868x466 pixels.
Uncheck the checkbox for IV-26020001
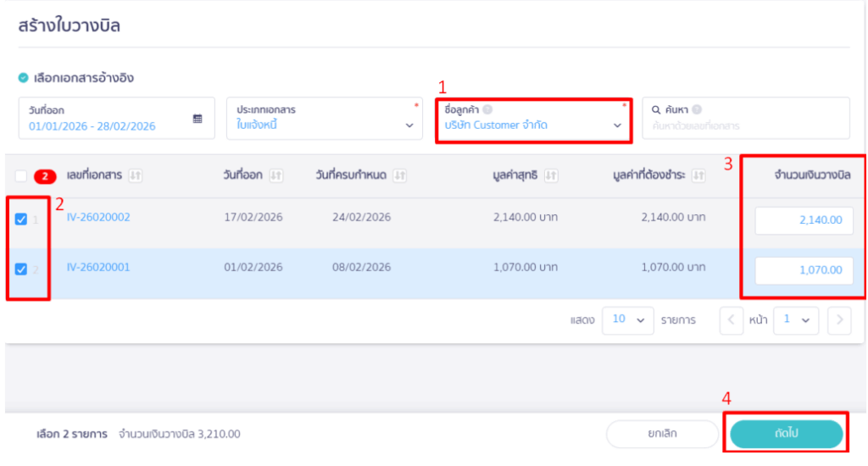coord(21,269)
